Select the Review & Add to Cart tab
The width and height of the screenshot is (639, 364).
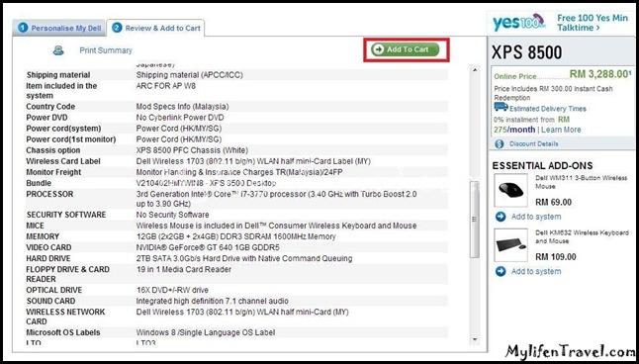point(156,28)
